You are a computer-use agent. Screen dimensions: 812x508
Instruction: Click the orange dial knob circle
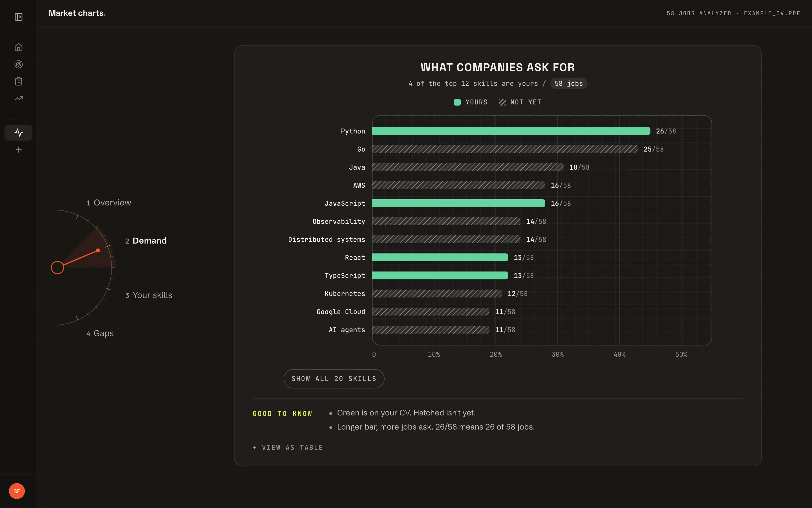[58, 268]
